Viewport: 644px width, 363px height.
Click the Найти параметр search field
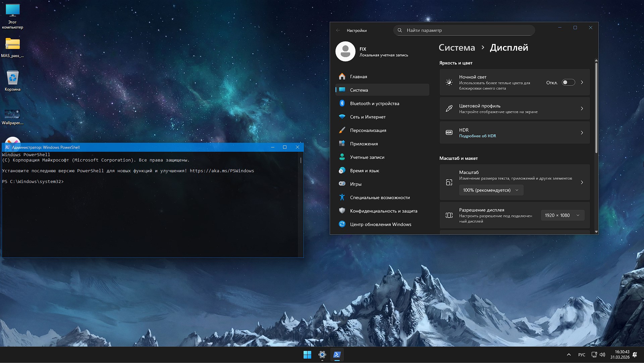464,30
